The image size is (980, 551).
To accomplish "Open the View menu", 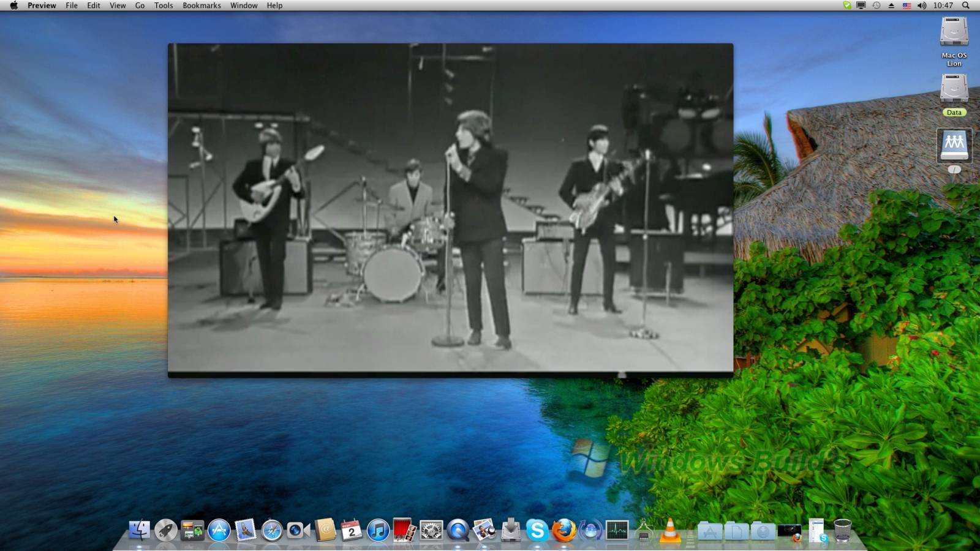I will [x=118, y=6].
